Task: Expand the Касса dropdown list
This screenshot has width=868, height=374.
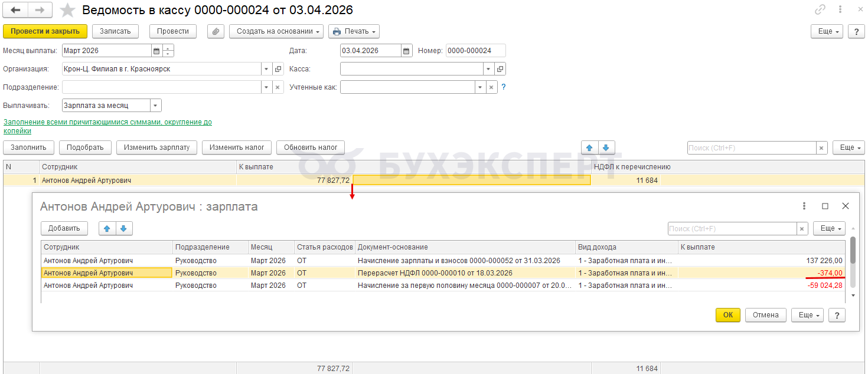Action: click(488, 69)
